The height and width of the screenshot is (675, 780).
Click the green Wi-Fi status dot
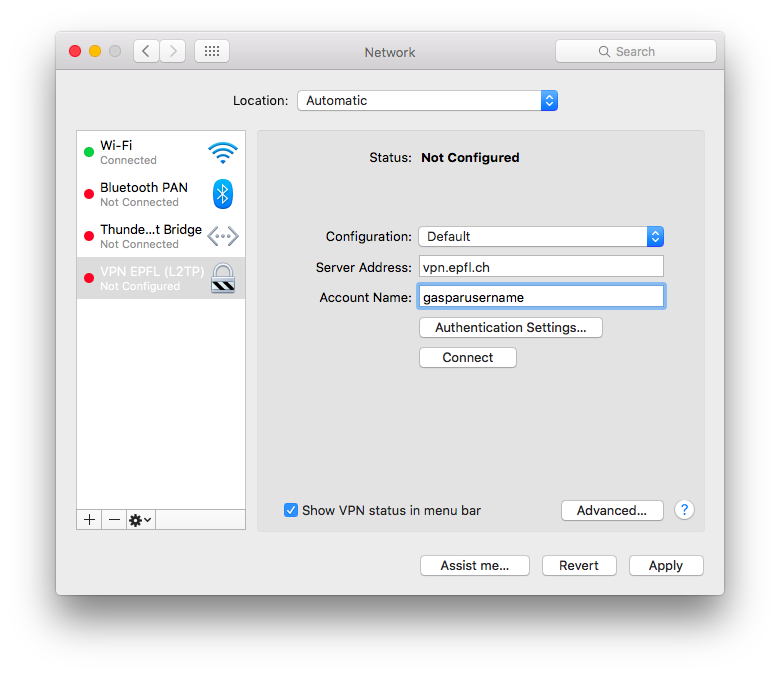point(89,152)
